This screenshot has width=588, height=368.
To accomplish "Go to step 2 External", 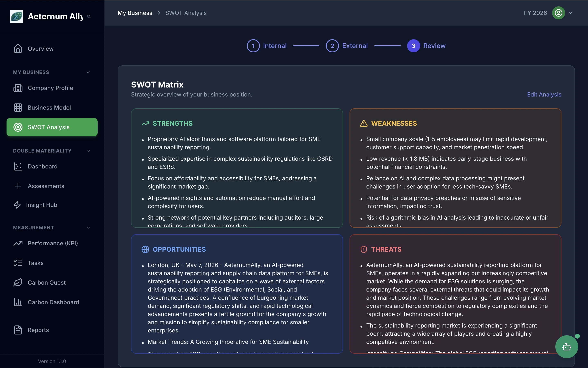I will tap(347, 46).
